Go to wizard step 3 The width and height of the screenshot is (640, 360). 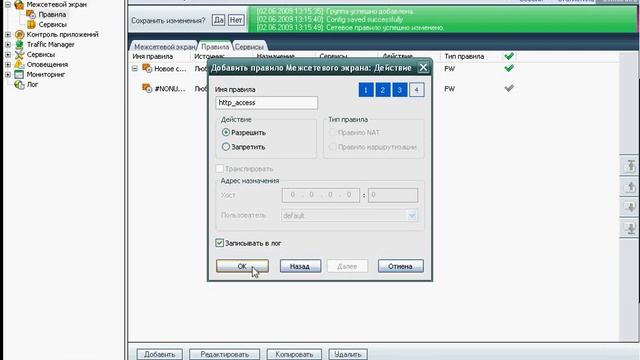click(x=400, y=90)
